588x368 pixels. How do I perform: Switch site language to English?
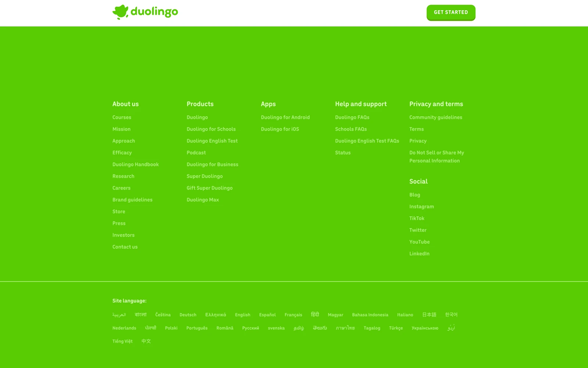point(243,315)
